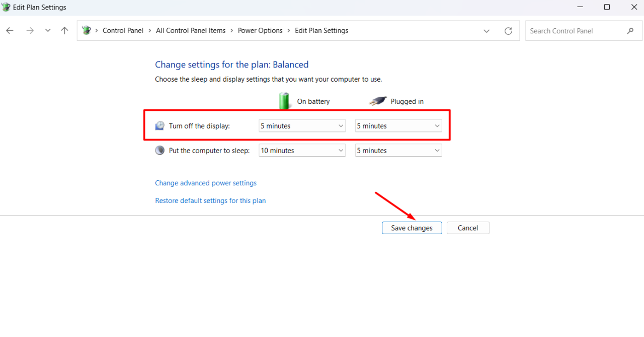Click the 'Turn off the display:' label
The height and width of the screenshot is (337, 644).
coord(199,126)
